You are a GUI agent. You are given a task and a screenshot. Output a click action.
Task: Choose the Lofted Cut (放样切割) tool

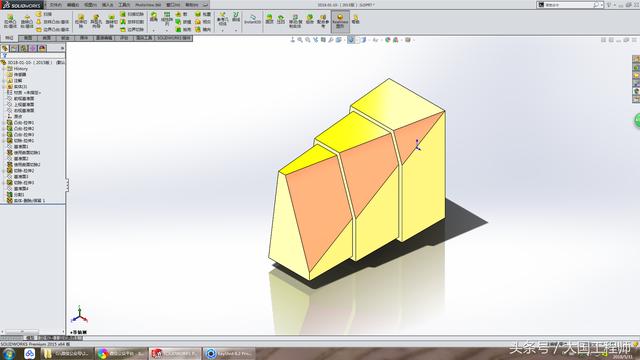coord(132,22)
